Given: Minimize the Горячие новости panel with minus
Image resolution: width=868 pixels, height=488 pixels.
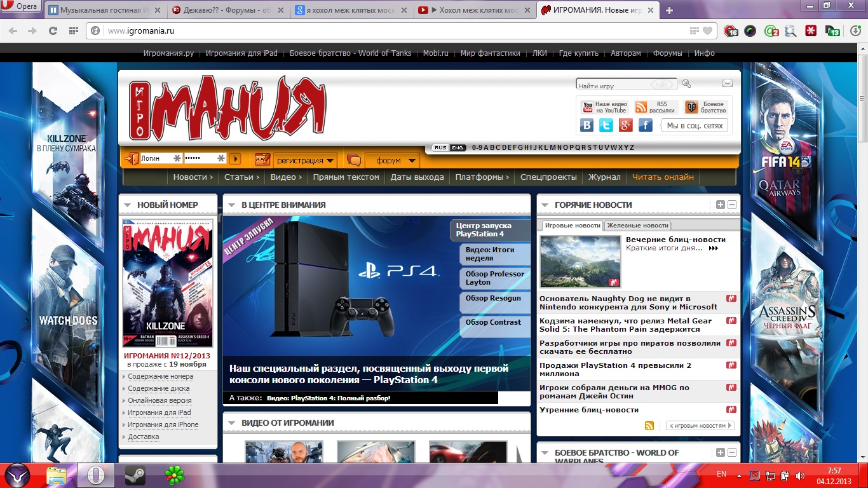Looking at the screenshot, I should click(732, 205).
